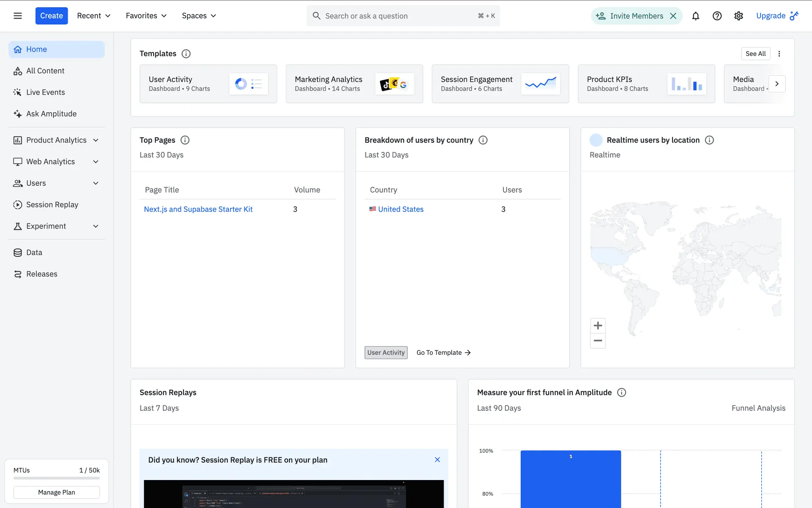Expand Product Analytics sidebar section
The height and width of the screenshot is (508, 812).
click(56, 140)
